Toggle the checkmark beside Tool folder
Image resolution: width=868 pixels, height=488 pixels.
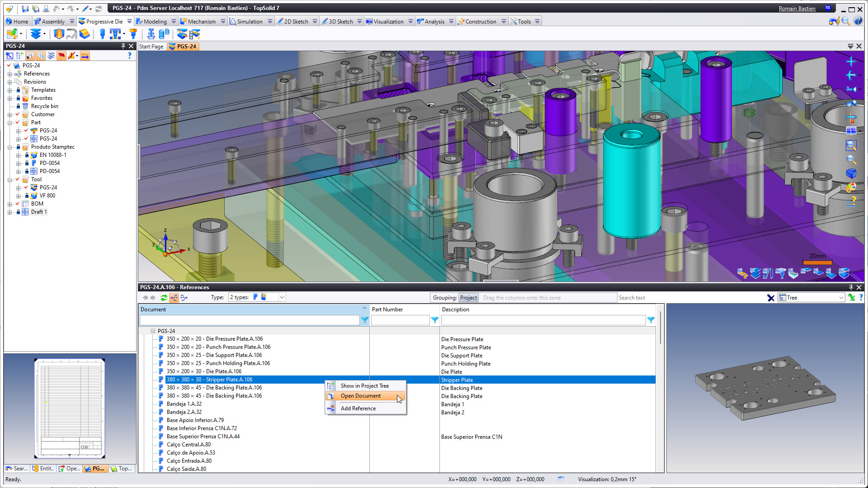coord(18,179)
